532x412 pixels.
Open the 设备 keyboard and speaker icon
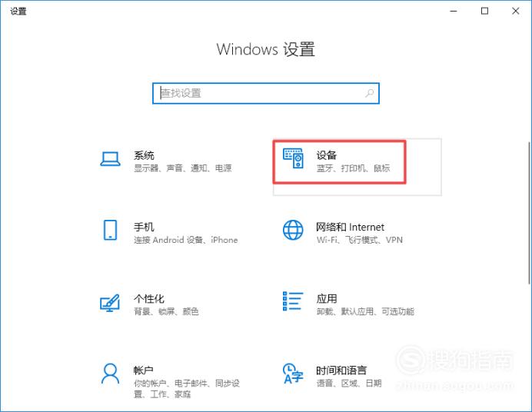[x=293, y=158]
